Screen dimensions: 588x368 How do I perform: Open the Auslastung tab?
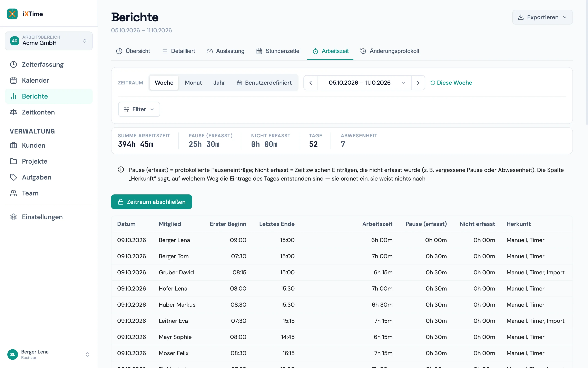(225, 51)
